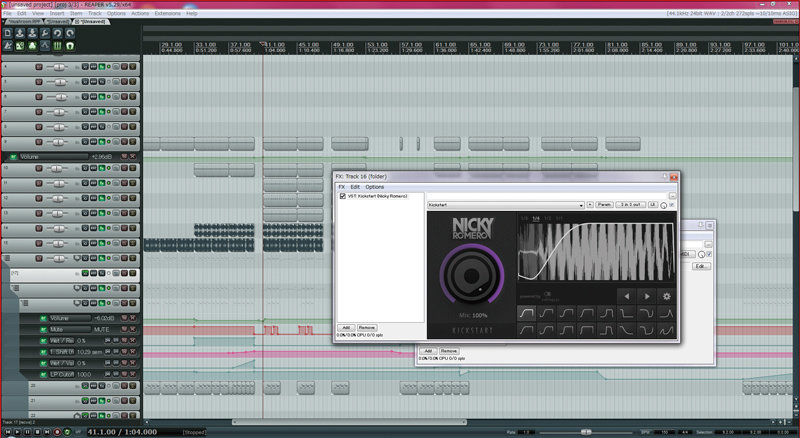The height and width of the screenshot is (438, 800).
Task: Click the horizontal arrange scrollbar
Action: 349,422
